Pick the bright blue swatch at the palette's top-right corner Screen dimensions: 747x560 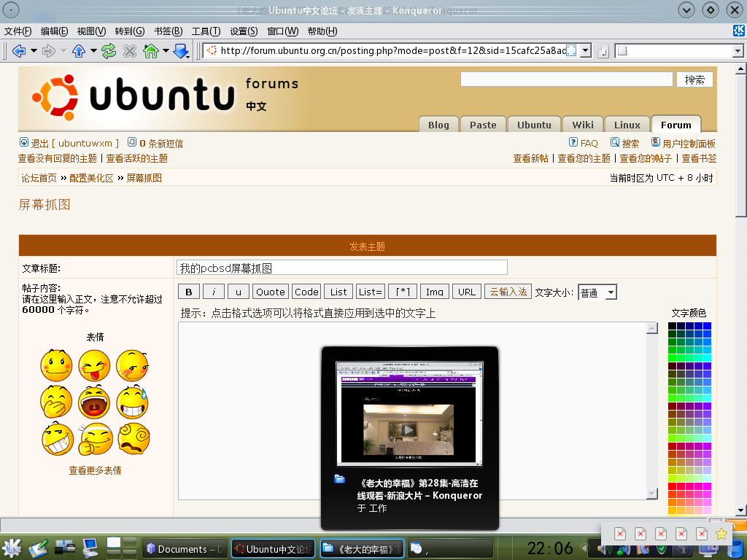click(x=707, y=326)
